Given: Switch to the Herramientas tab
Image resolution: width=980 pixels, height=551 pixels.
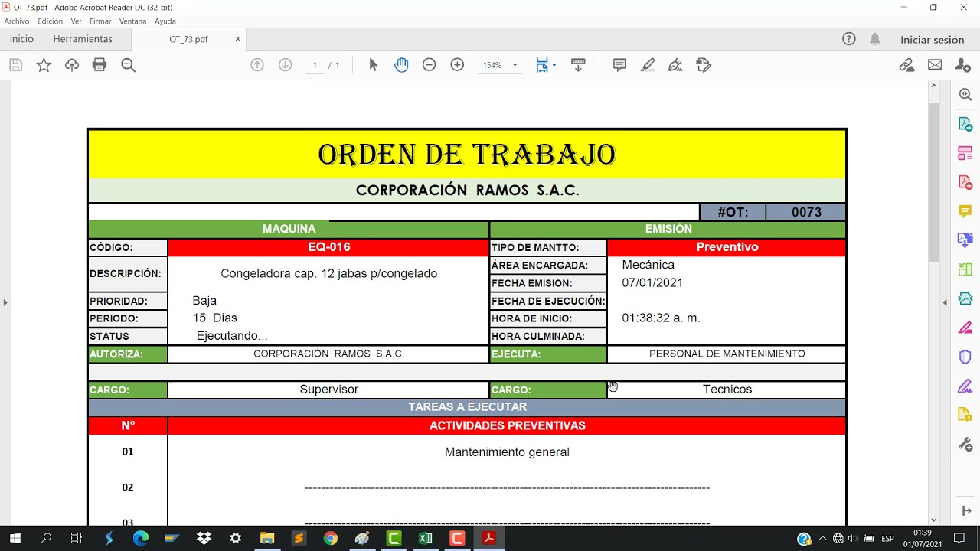Looking at the screenshot, I should 83,39.
